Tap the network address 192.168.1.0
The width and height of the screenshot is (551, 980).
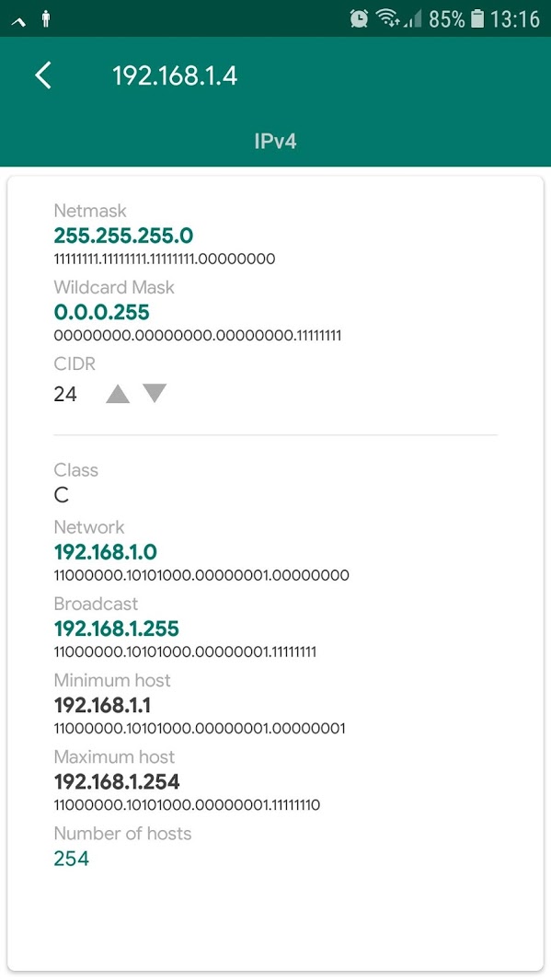tap(106, 552)
